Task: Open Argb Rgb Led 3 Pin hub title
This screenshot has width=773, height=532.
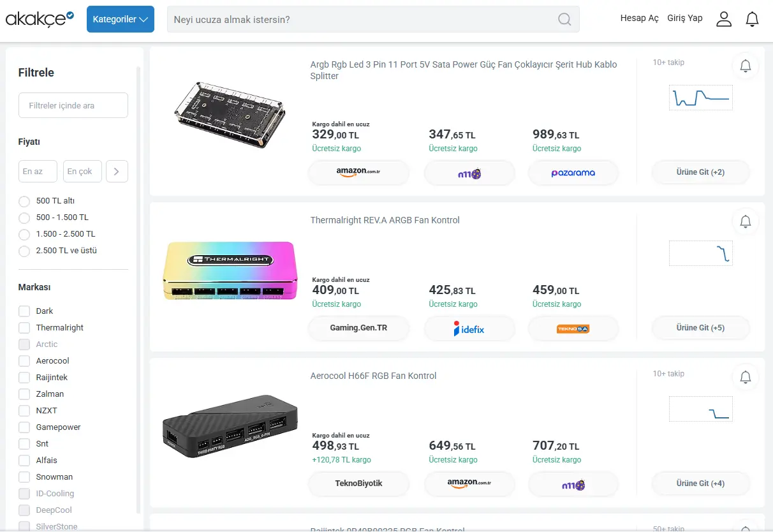Action: tap(464, 70)
